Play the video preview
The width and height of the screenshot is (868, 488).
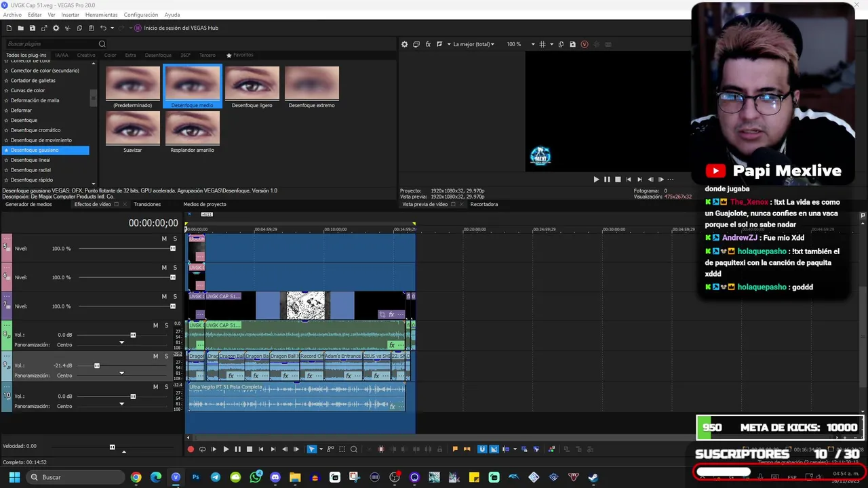pos(596,180)
